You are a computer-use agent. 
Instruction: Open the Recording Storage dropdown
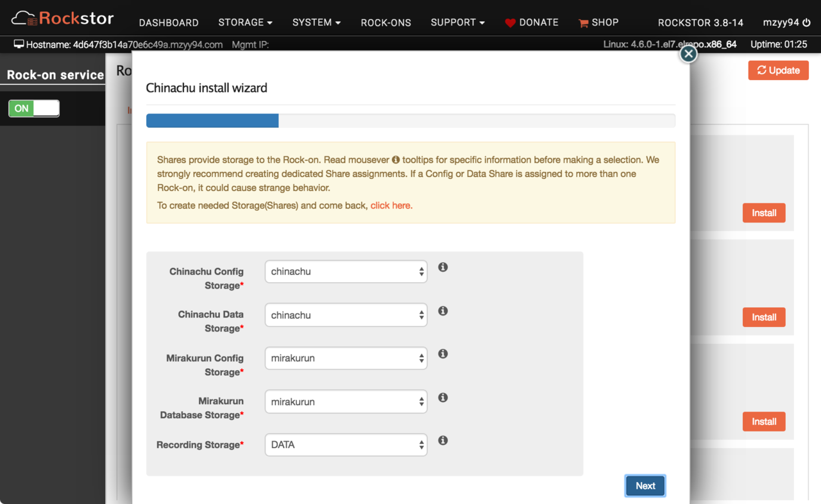pyautogui.click(x=346, y=445)
